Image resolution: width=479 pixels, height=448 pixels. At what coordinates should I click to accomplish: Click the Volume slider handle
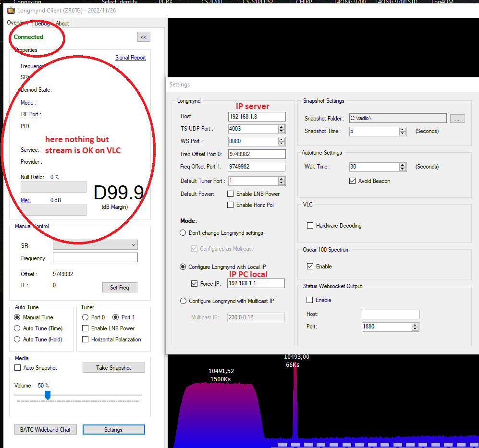pyautogui.click(x=48, y=395)
